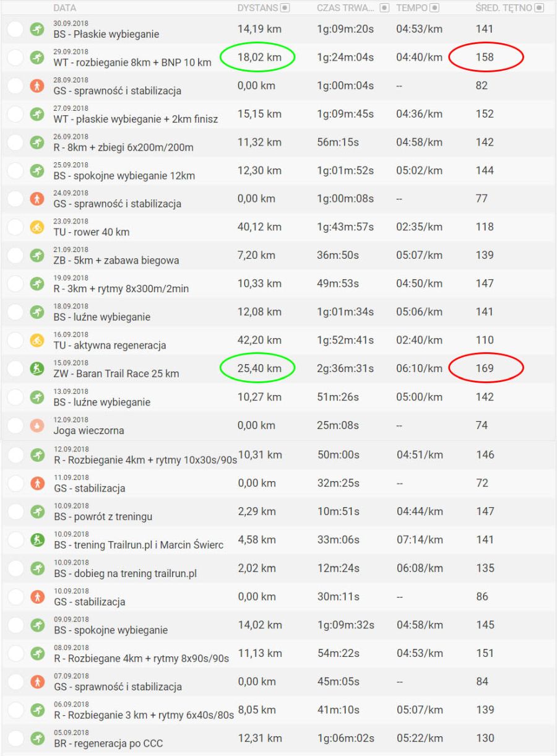
Task: Click trail icon beside Baran Trail Race 25 km
Action: (x=37, y=368)
